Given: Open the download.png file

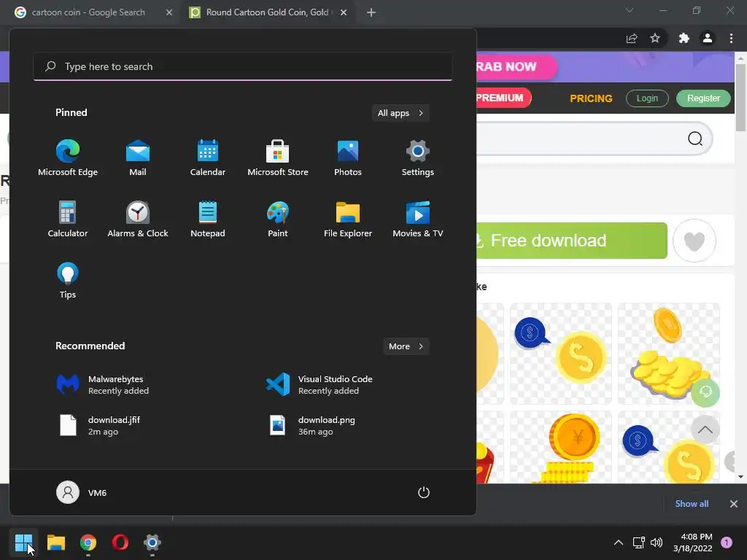Looking at the screenshot, I should pyautogui.click(x=312, y=425).
